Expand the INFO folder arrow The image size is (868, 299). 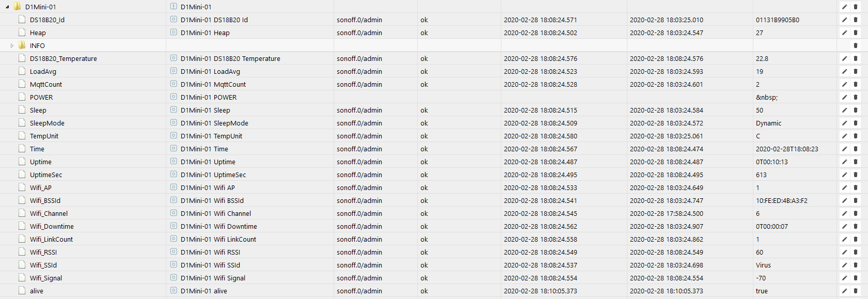(12, 45)
